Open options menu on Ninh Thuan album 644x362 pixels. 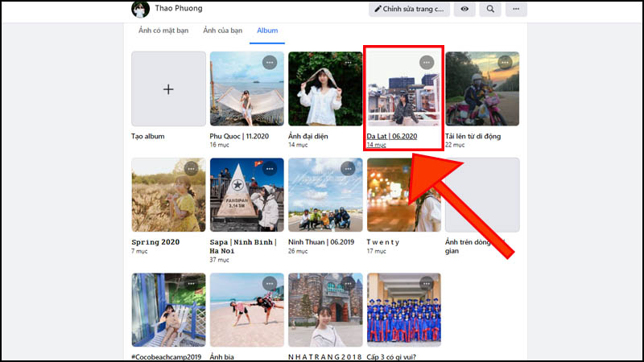point(348,169)
